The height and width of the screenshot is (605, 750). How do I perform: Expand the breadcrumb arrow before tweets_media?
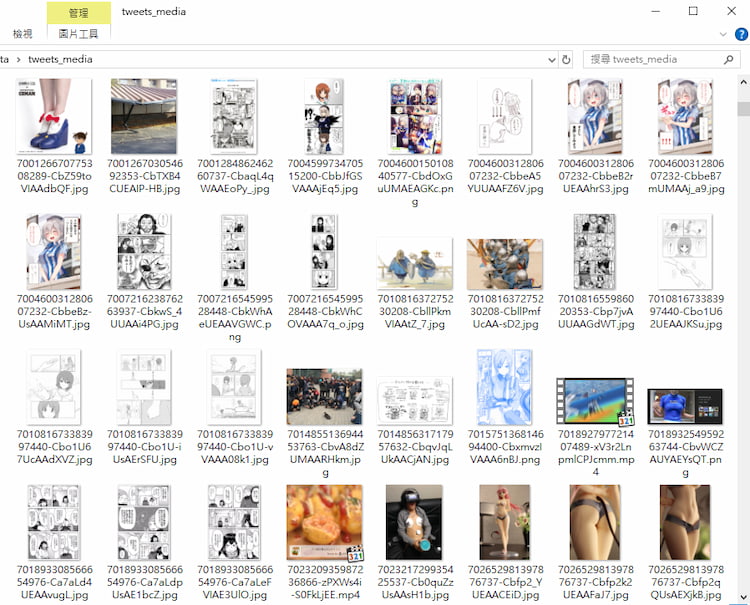tap(18, 59)
